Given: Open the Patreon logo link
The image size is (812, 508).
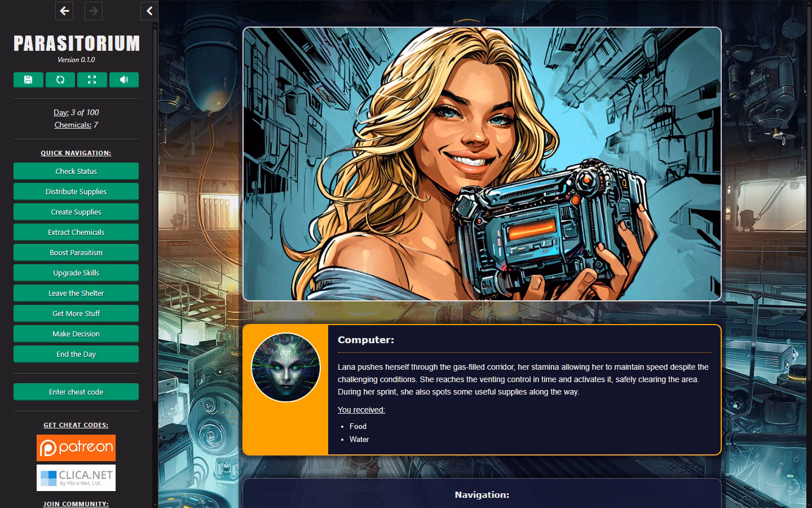Looking at the screenshot, I should pos(76,448).
